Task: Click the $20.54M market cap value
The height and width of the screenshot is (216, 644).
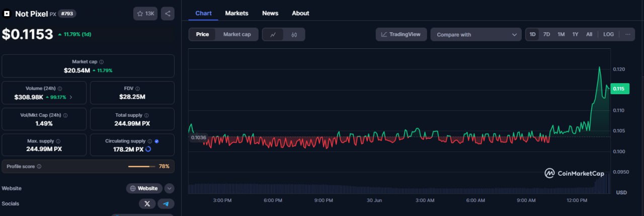Action: [x=77, y=70]
